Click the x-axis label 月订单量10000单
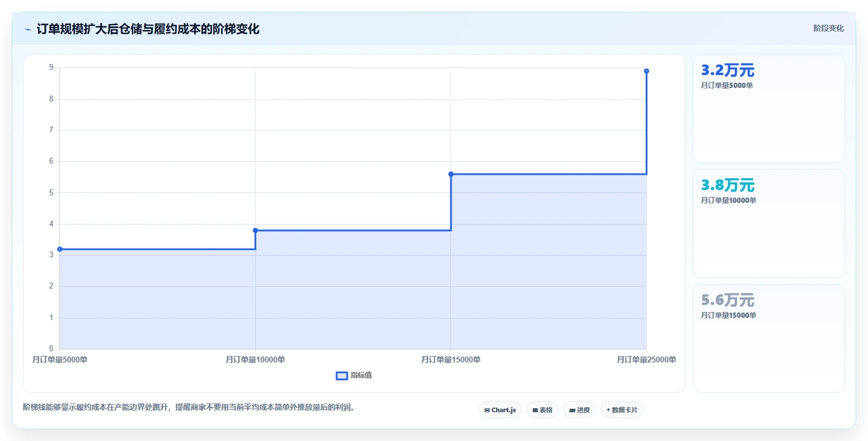The image size is (868, 441). [255, 359]
